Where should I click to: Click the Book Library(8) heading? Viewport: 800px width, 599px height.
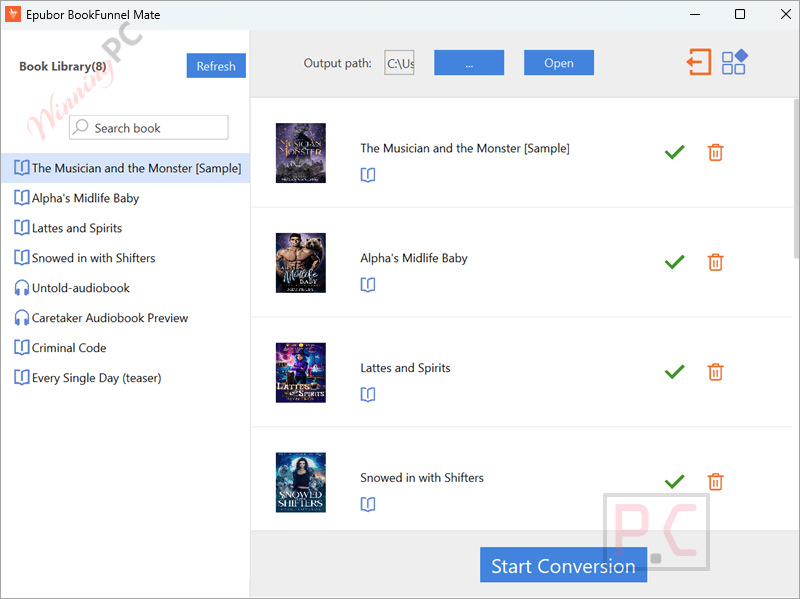(63, 66)
